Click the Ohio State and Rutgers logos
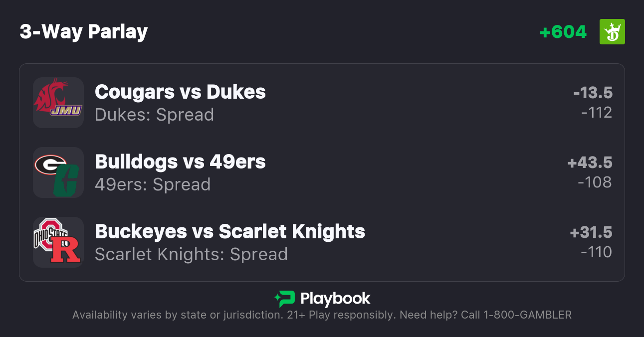Screen dimensions: 644x337 tap(58, 242)
